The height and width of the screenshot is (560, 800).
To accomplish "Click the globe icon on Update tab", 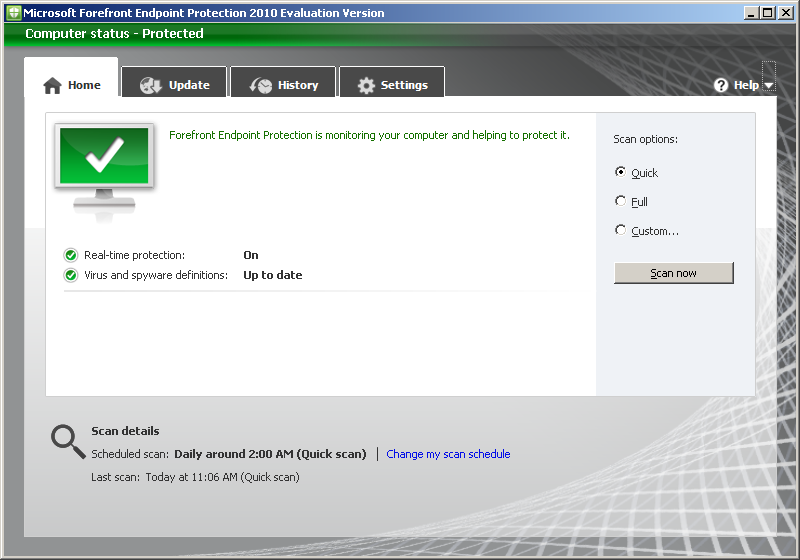I will coord(151,86).
